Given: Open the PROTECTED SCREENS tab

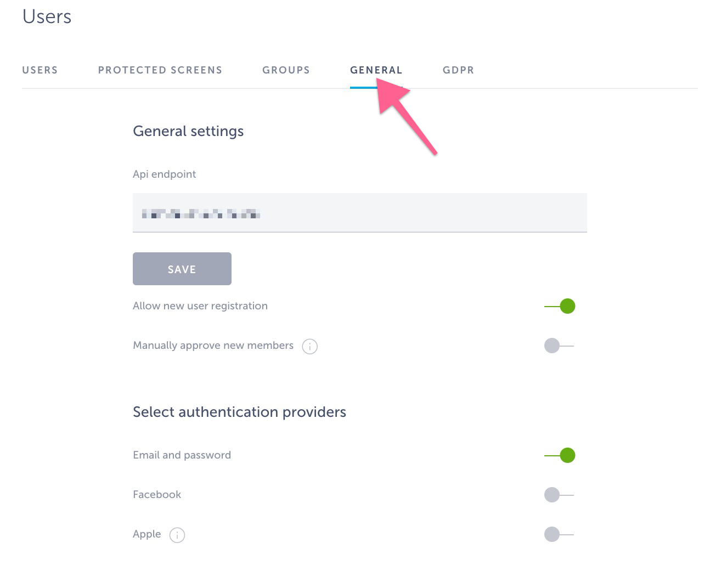Looking at the screenshot, I should (160, 70).
